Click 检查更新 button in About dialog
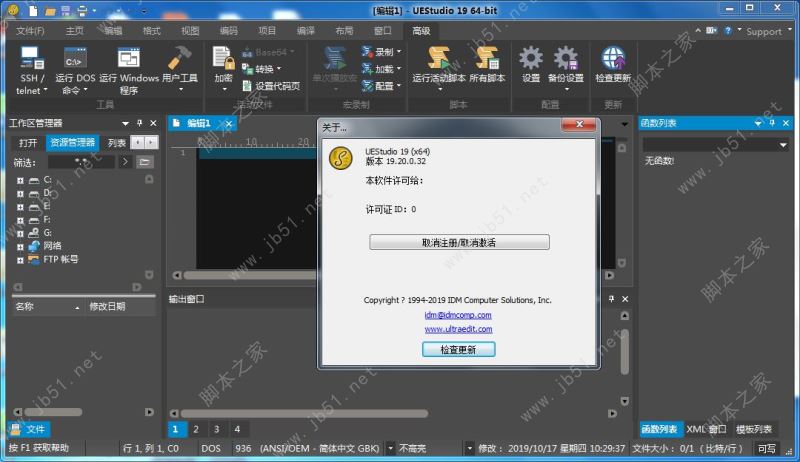Viewport: 800px width, 462px height. 459,349
